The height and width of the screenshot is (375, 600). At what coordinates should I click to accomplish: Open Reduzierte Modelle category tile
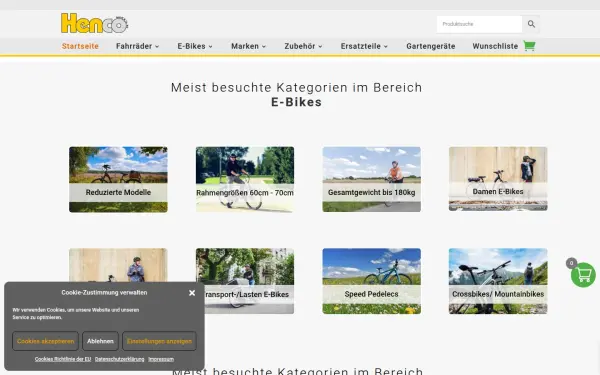118,179
